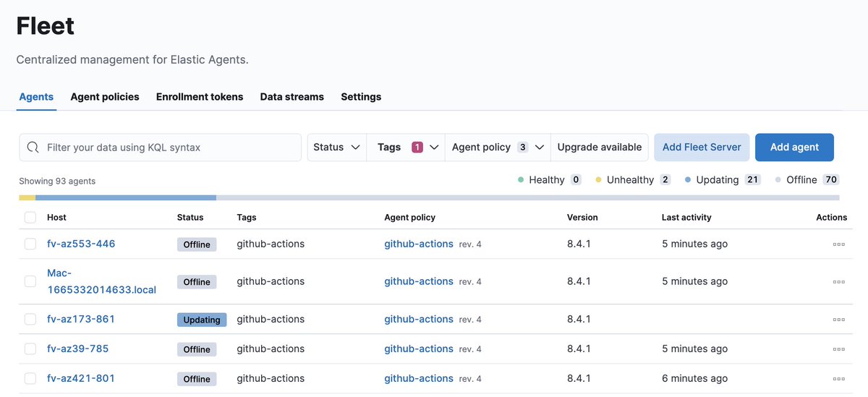Screen dimensions: 868x397
Task: Open host fv-az39-785 details
Action: tap(77, 349)
